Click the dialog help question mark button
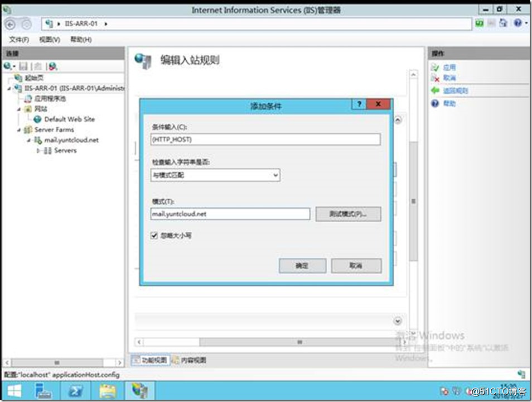This screenshot has width=532, height=402. (359, 104)
